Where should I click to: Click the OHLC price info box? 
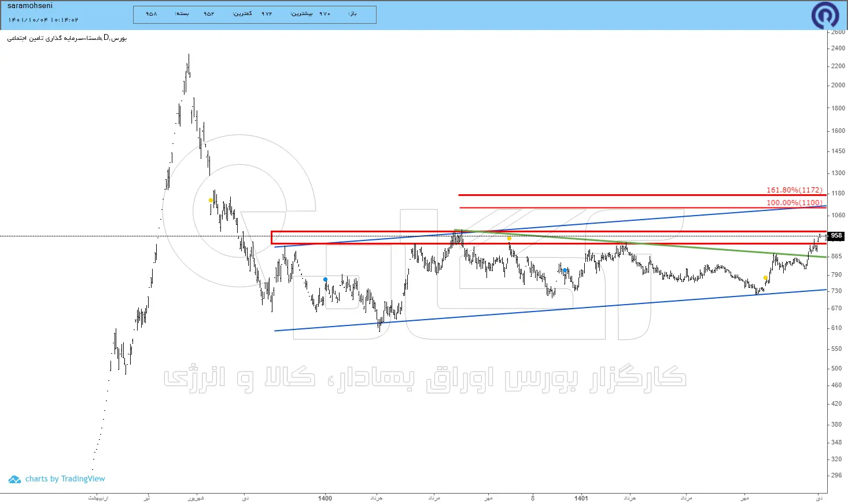(255, 14)
